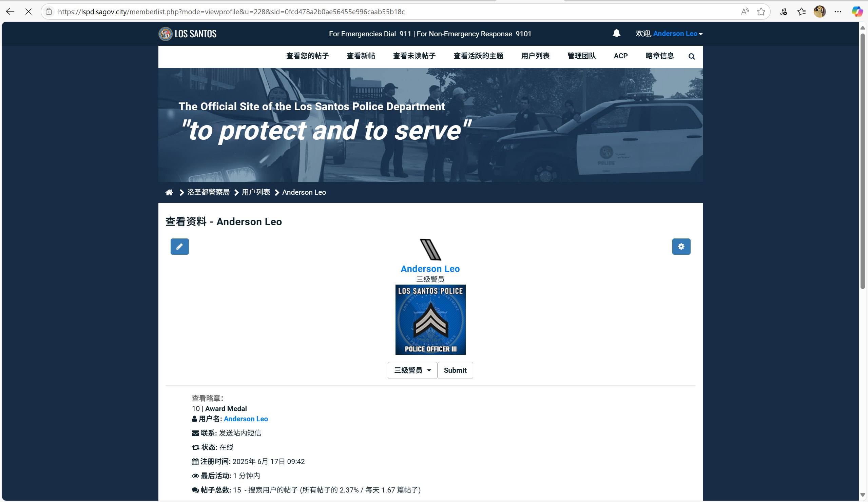Open the browser profile avatar
Image resolution: width=868 pixels, height=502 pixels.
click(819, 12)
